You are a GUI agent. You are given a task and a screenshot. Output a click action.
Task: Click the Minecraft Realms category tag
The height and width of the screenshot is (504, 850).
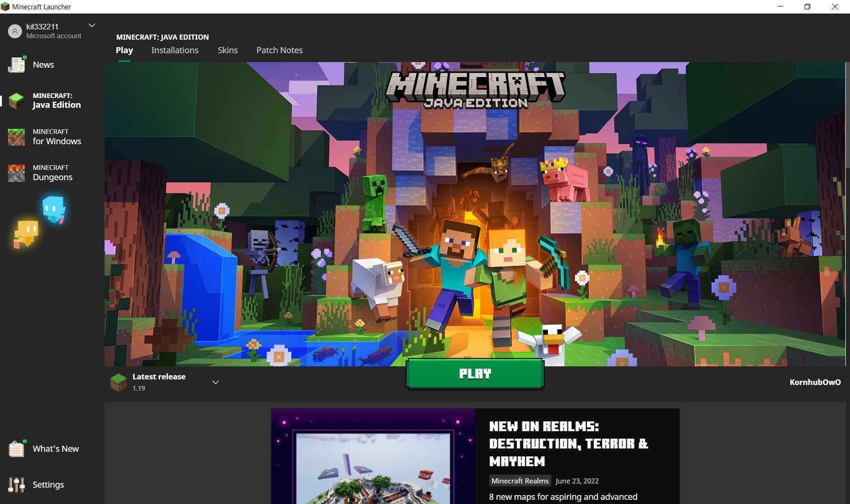[x=520, y=481]
